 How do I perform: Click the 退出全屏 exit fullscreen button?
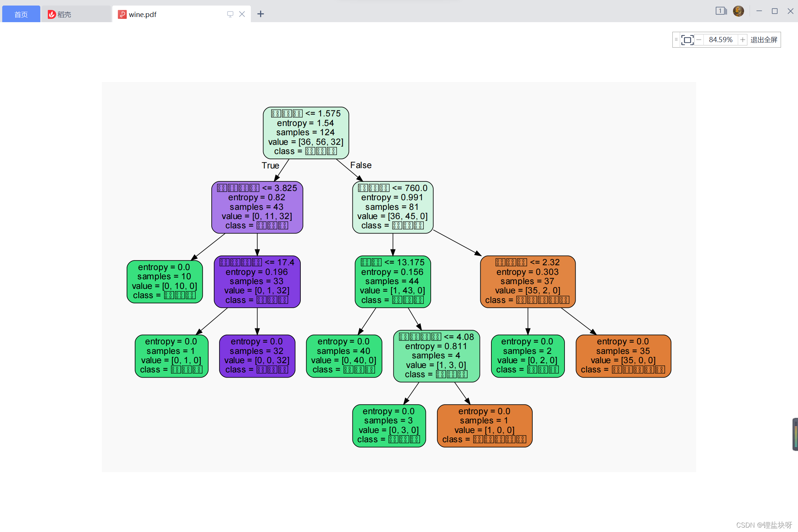pyautogui.click(x=764, y=40)
